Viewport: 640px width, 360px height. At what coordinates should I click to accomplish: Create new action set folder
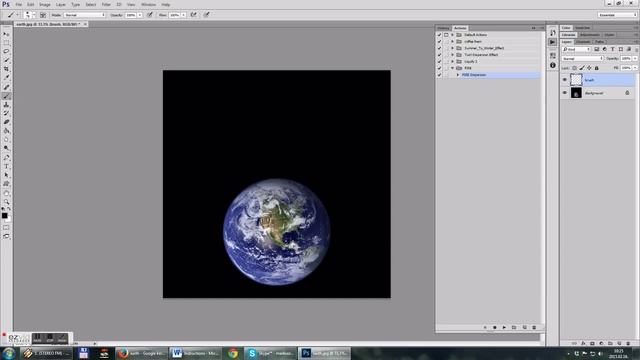point(514,327)
